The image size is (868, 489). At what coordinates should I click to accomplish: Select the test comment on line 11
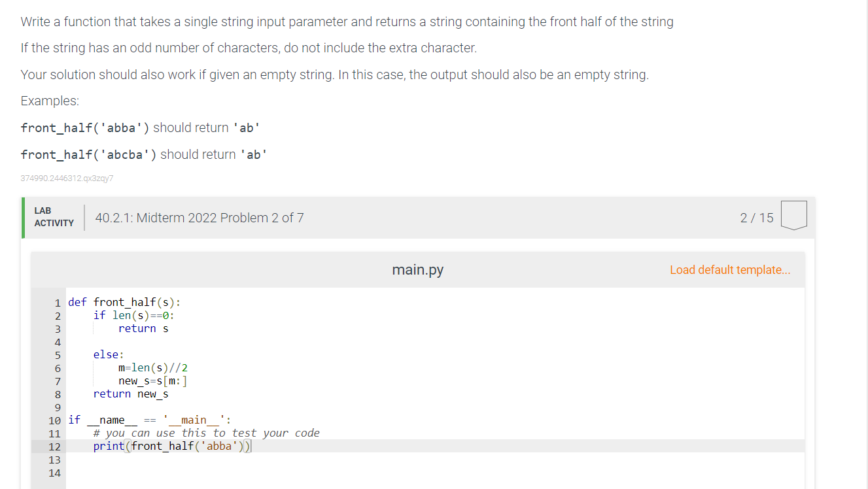(205, 433)
